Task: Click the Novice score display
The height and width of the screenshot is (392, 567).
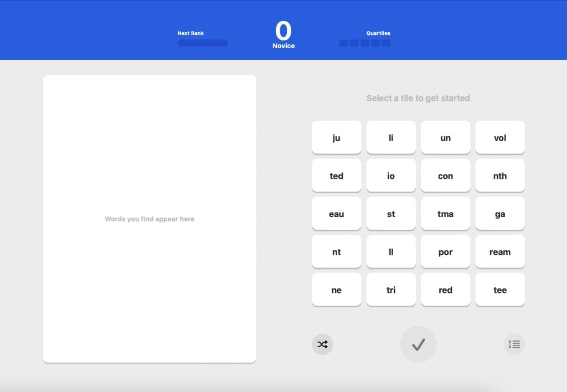Action: click(x=283, y=35)
